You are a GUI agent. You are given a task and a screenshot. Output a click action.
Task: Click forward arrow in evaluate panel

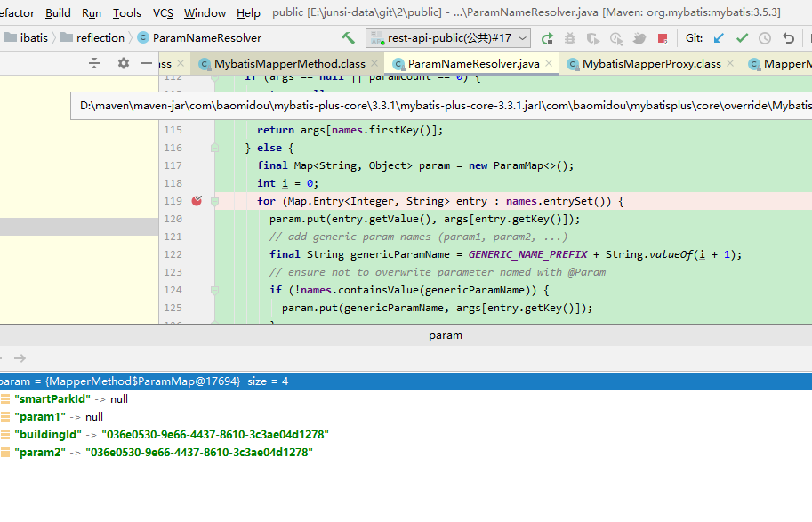tap(20, 358)
